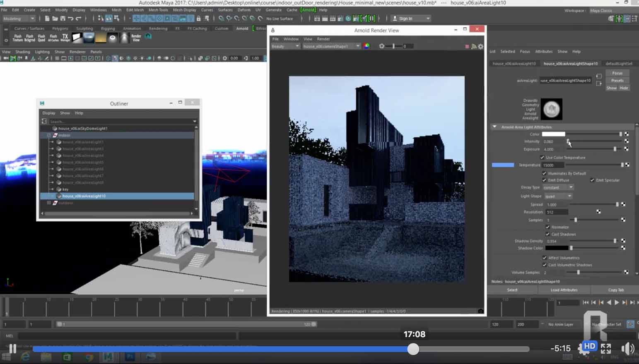Screen dimensions: 639x364
Task: Uncheck Use Color Temperature
Action: pyautogui.click(x=543, y=158)
